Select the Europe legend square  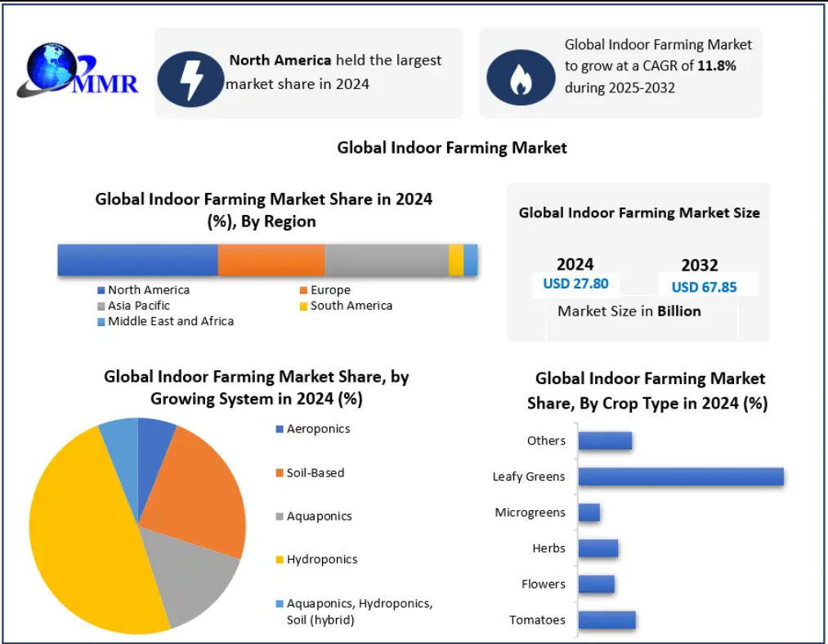pyautogui.click(x=303, y=290)
